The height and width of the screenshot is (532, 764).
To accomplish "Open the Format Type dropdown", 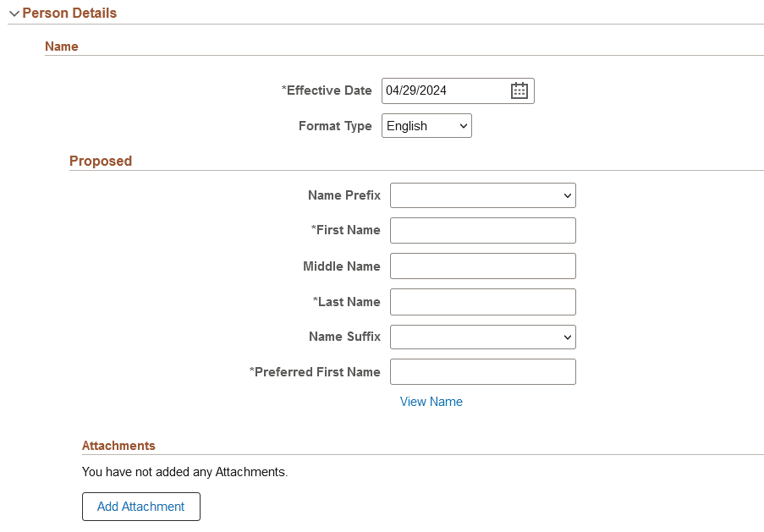I will 426,126.
